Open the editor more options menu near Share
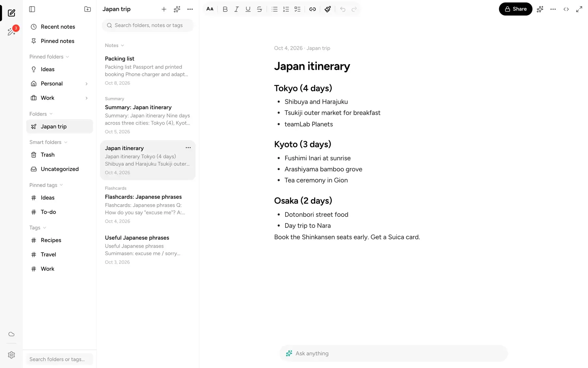 (553, 9)
